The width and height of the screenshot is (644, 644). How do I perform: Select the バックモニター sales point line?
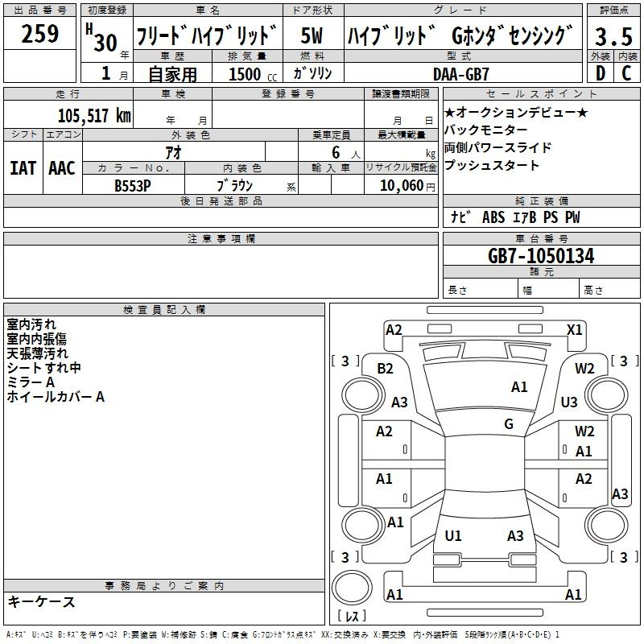pos(486,130)
